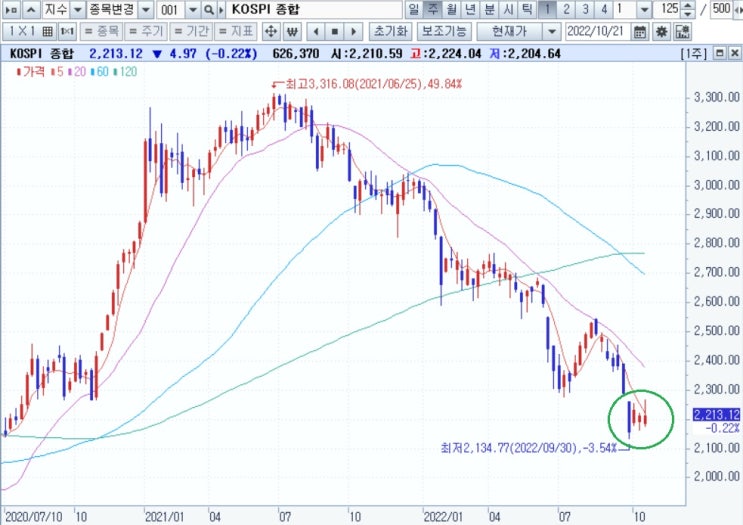The image size is (743, 525).
Task: Step forward with right playback arrow
Action: (x=353, y=32)
